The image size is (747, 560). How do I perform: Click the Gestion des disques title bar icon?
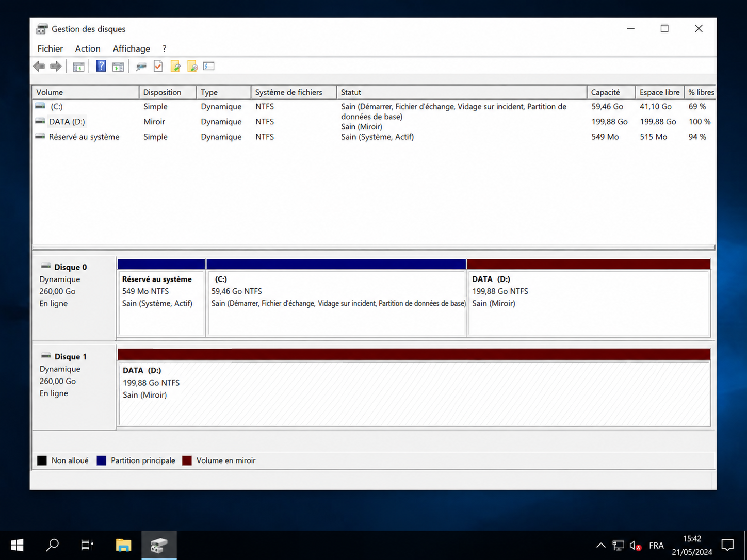[42, 29]
